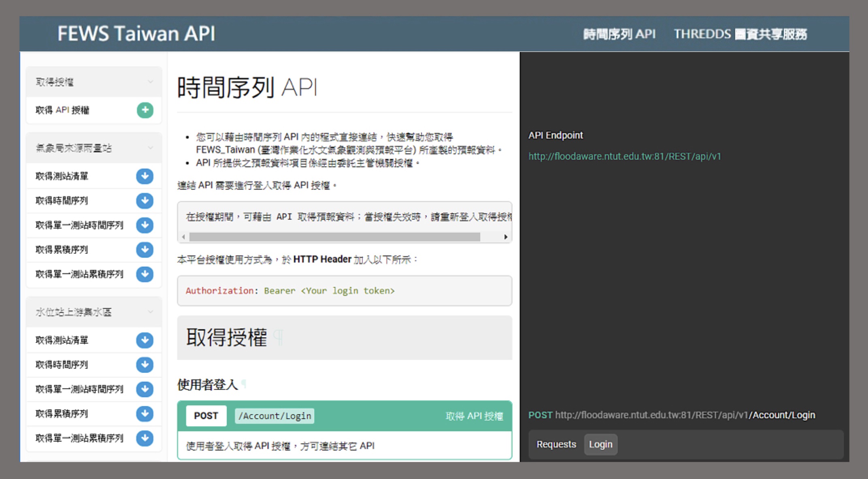Click the FEWS Taiwan API title
The height and width of the screenshot is (479, 868).
click(x=136, y=34)
